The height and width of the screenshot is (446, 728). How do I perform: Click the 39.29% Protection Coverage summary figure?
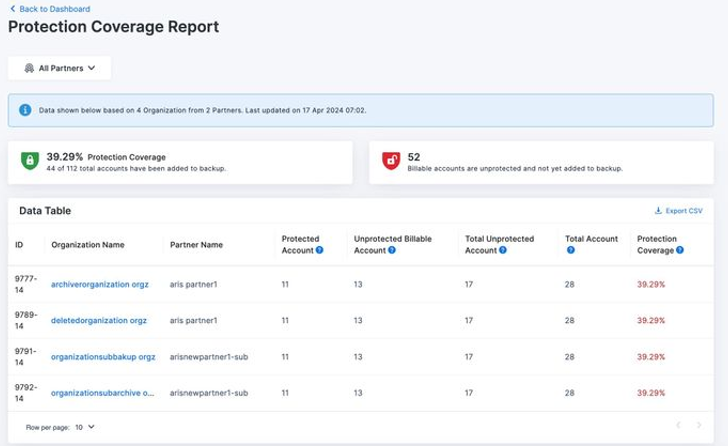point(65,157)
